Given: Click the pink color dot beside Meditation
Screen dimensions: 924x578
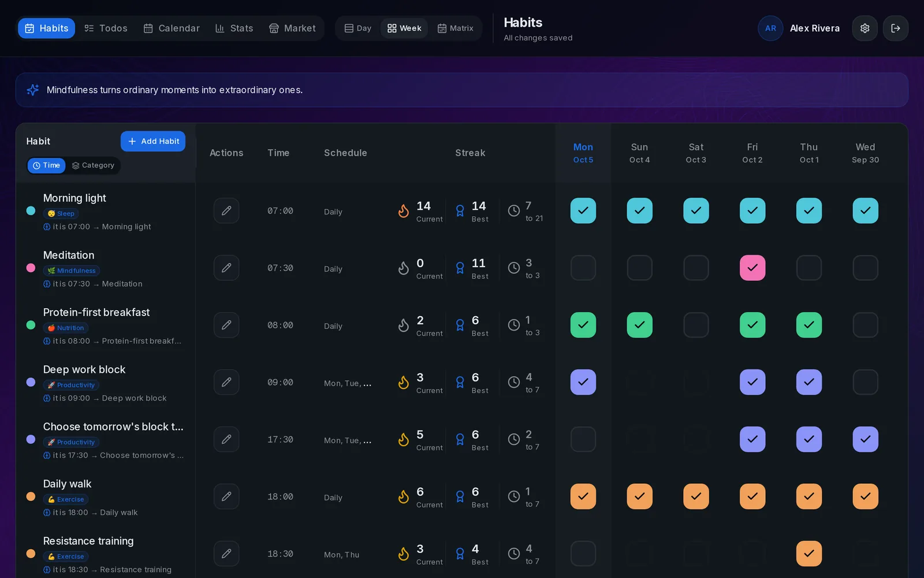Looking at the screenshot, I should (x=31, y=268).
